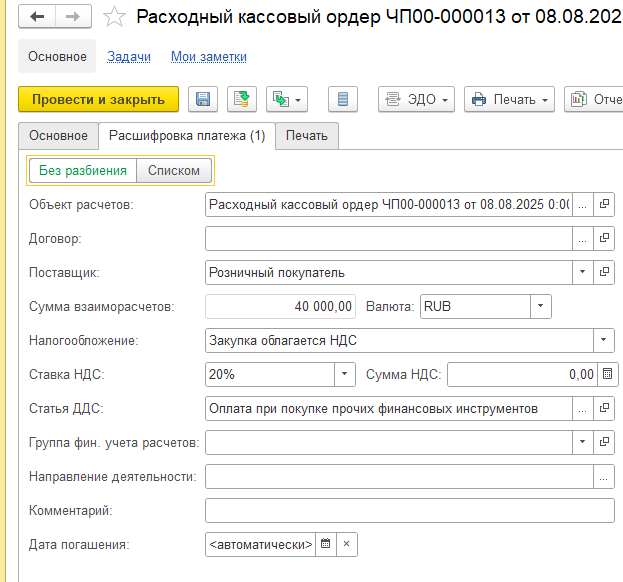Go back with the left arrow button

37,16
